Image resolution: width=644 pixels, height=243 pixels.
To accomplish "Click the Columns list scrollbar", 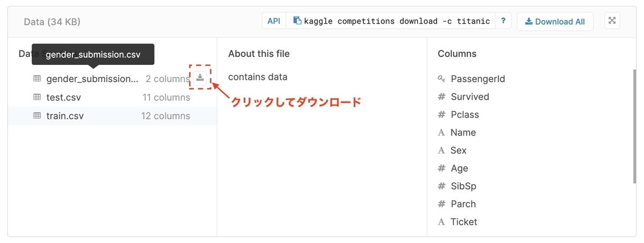I will pos(634,129).
